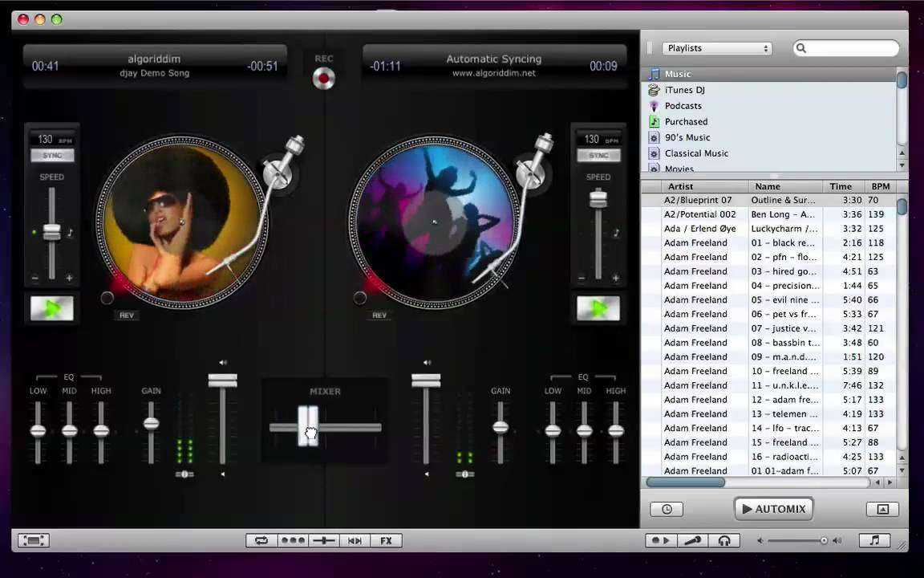Toggle the note key-lock icon on right deck
Image resolution: width=924 pixels, height=578 pixels.
[616, 232]
